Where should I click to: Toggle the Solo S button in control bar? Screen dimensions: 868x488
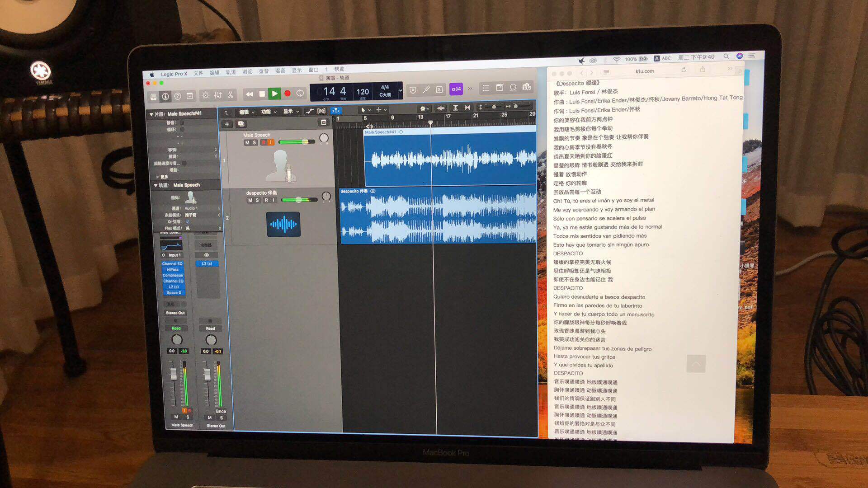tap(439, 89)
